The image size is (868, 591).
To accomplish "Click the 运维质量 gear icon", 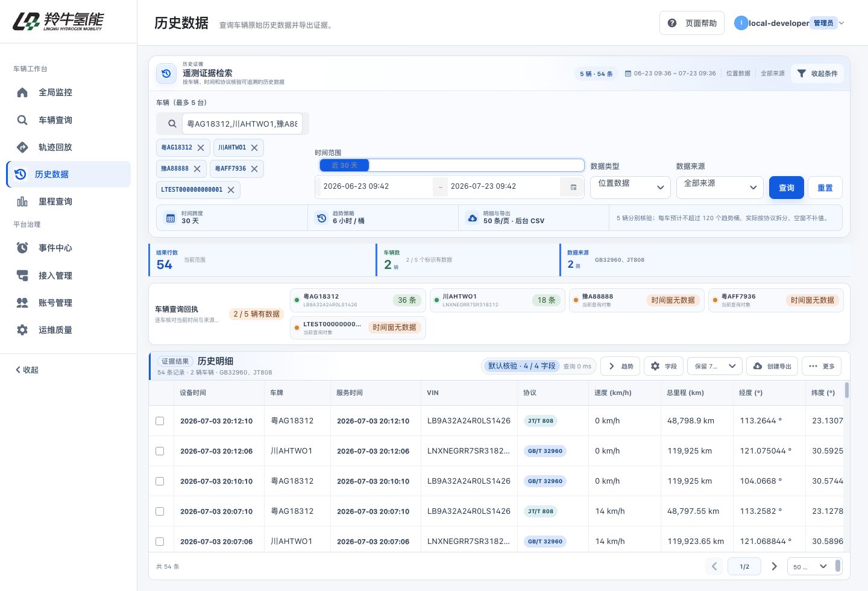I will pos(22,330).
